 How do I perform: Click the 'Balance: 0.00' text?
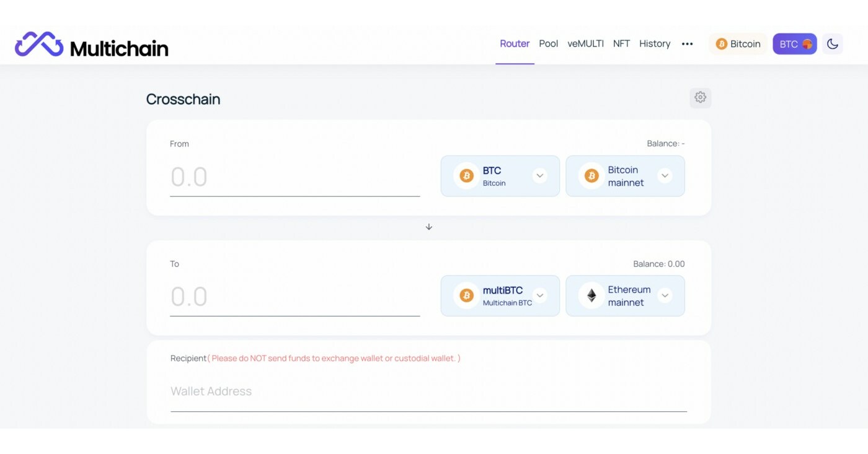click(x=659, y=264)
